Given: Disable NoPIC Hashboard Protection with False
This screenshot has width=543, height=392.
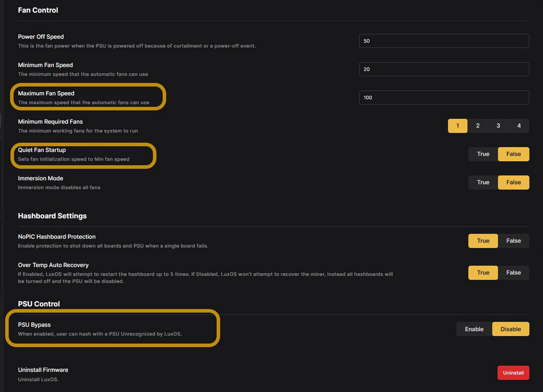Looking at the screenshot, I should click(513, 240).
